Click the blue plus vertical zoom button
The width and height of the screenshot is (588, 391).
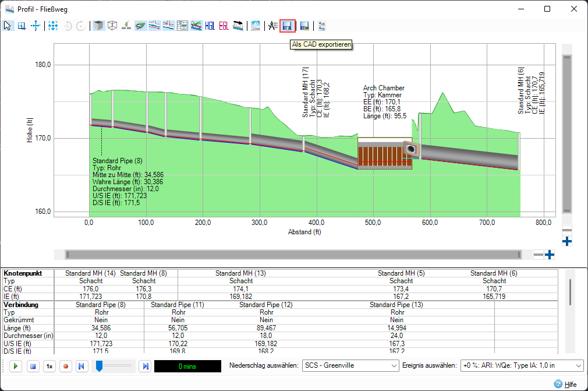[x=567, y=241]
